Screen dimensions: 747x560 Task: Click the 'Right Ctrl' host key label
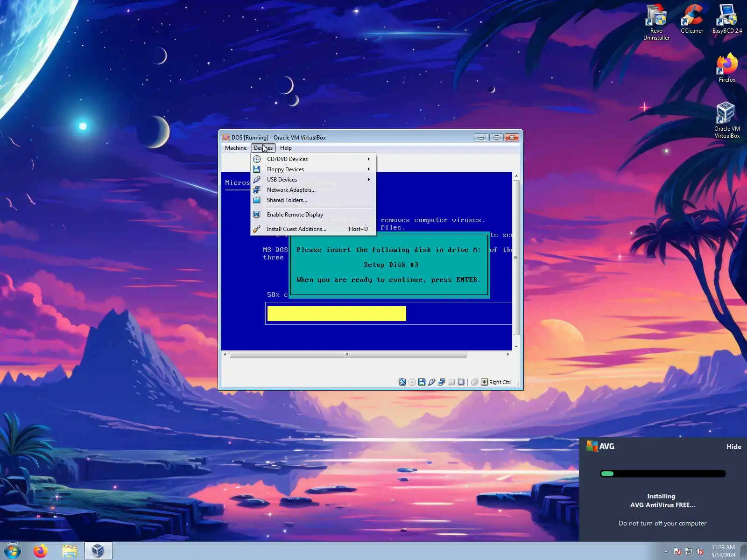tap(500, 382)
